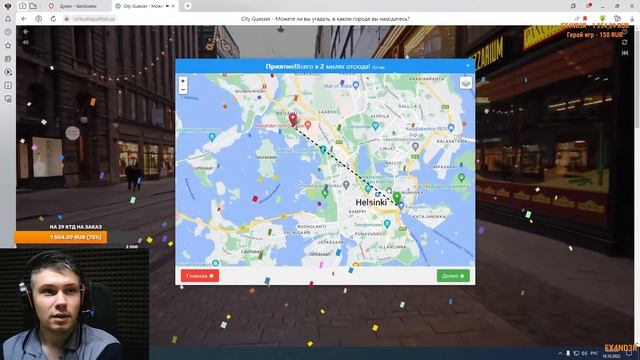
Task: Click the green download arrow icon
Action: tap(602, 19)
